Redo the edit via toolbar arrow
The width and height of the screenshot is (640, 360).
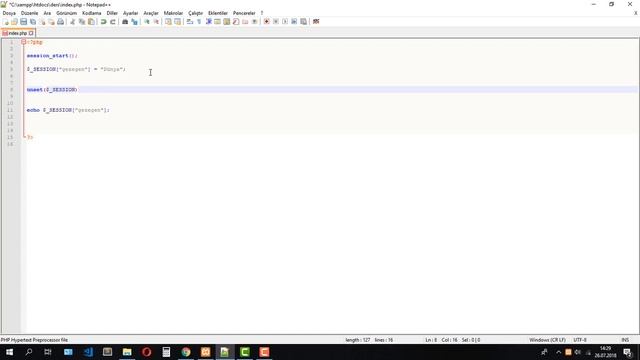click(113, 22)
